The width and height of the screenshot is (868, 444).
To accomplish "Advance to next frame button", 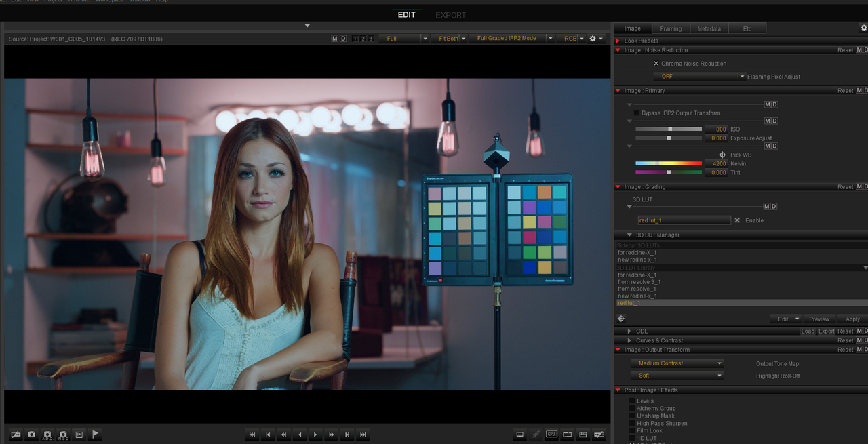I will 347,435.
